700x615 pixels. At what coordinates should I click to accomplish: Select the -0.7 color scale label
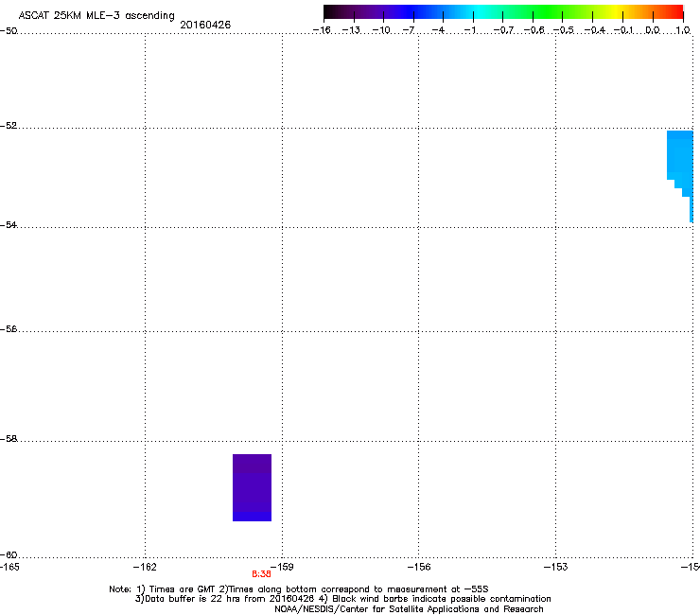pyautogui.click(x=503, y=30)
